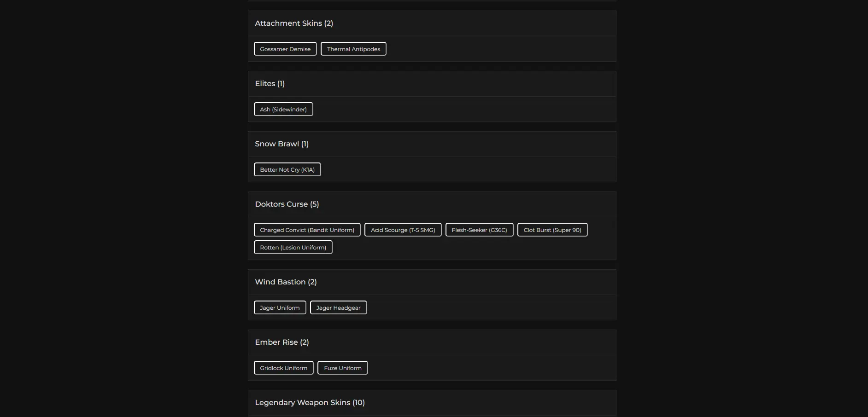Click the Ash (Sidewinder) elite tag
868x417 pixels.
pos(283,109)
